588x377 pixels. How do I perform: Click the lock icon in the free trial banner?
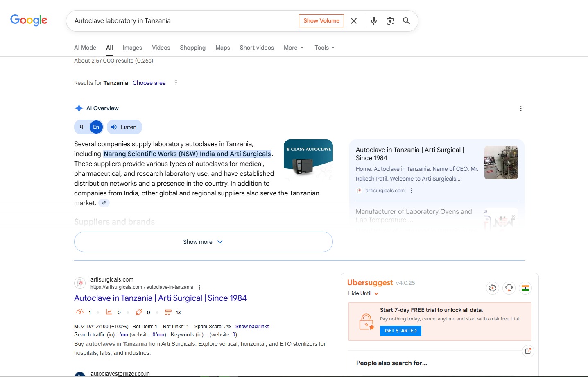[x=366, y=322]
